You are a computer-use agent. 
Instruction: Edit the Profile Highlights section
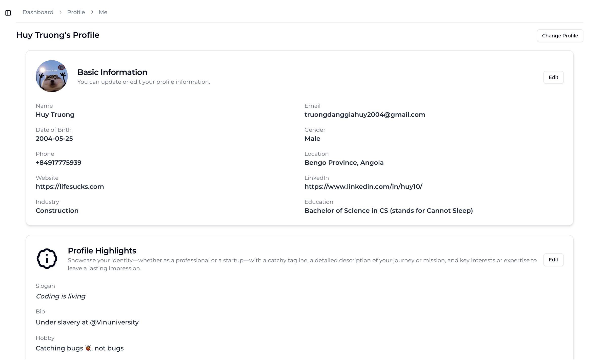pos(553,260)
